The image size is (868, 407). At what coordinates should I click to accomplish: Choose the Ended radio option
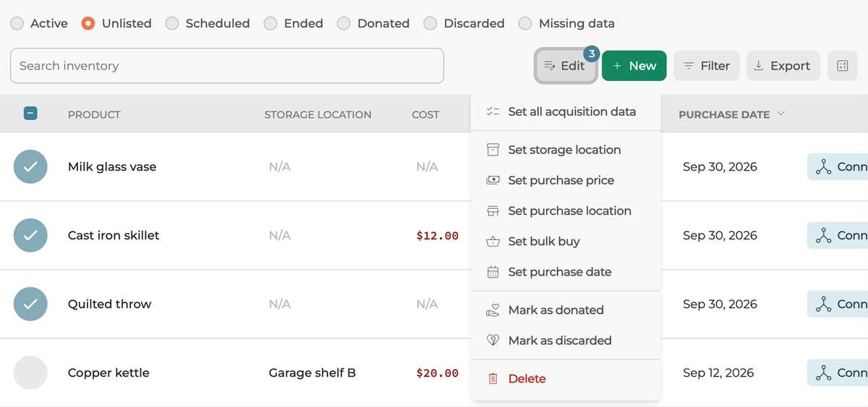point(271,23)
